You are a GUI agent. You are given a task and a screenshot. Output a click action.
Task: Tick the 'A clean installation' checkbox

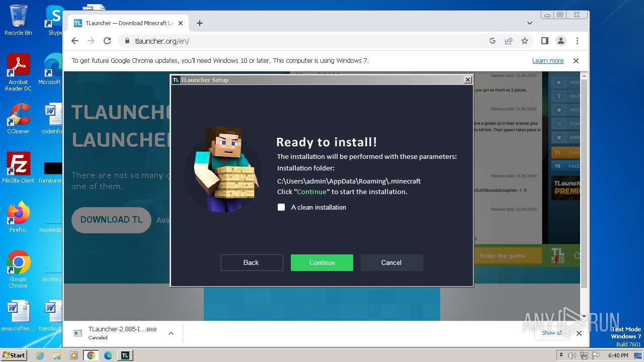click(281, 207)
